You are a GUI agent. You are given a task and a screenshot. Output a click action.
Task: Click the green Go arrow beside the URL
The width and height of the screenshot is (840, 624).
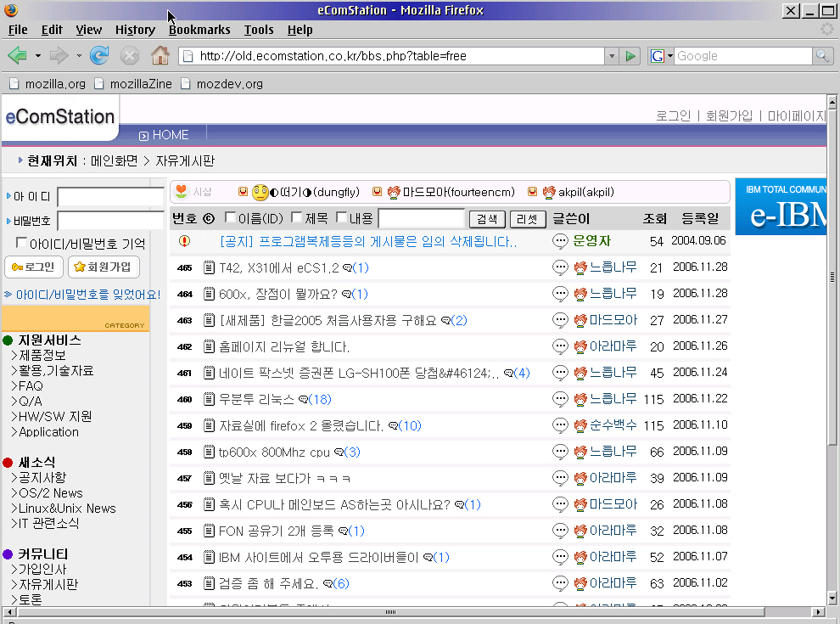click(630, 56)
